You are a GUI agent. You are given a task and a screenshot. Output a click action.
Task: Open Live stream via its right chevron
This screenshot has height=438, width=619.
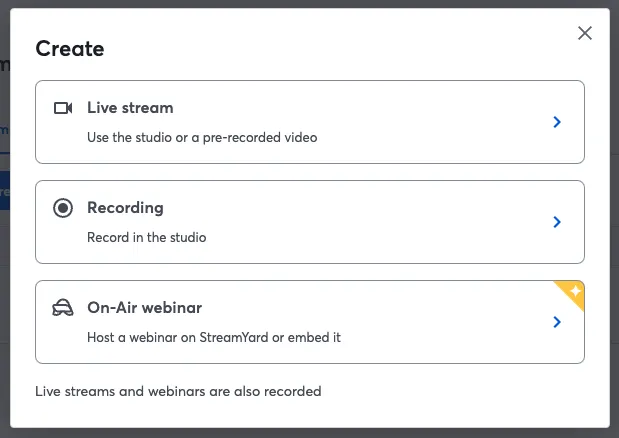pos(557,122)
